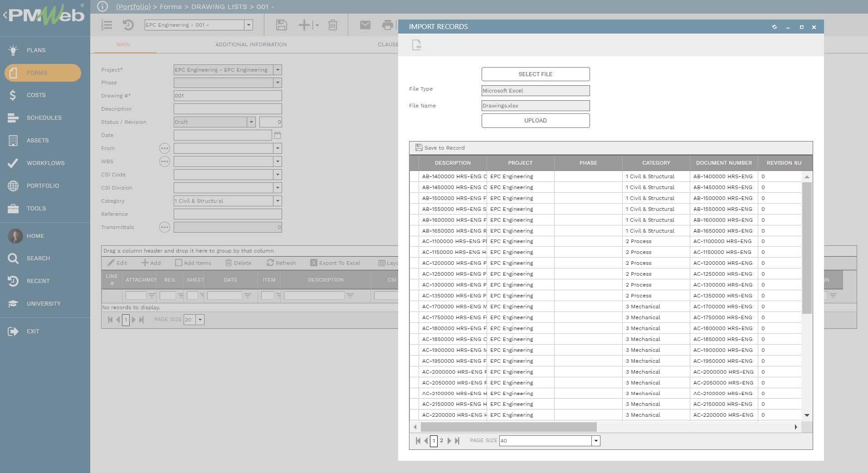The height and width of the screenshot is (473, 868).
Task: Open the email icon in the toolbar
Action: 366,25
